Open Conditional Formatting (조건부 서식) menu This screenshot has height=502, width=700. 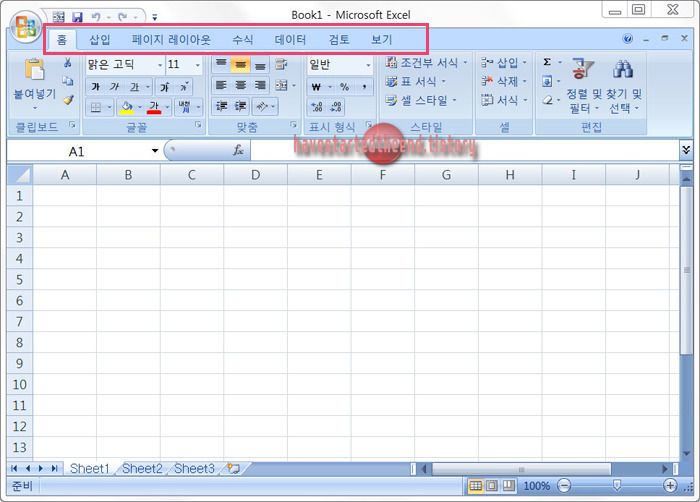click(426, 63)
